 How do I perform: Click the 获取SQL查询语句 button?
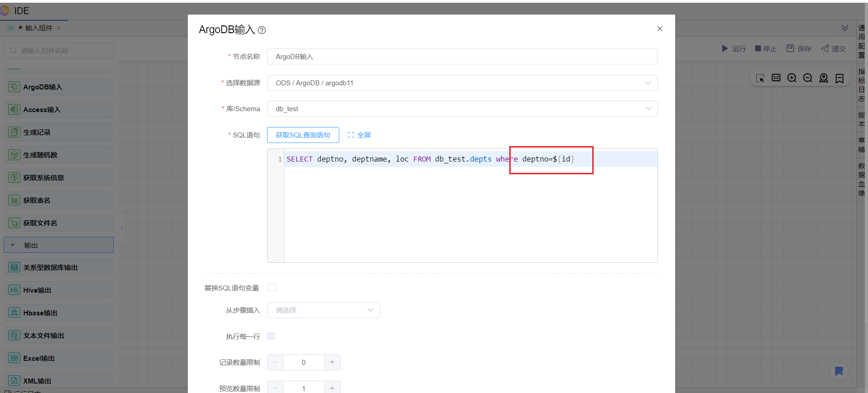click(x=303, y=135)
